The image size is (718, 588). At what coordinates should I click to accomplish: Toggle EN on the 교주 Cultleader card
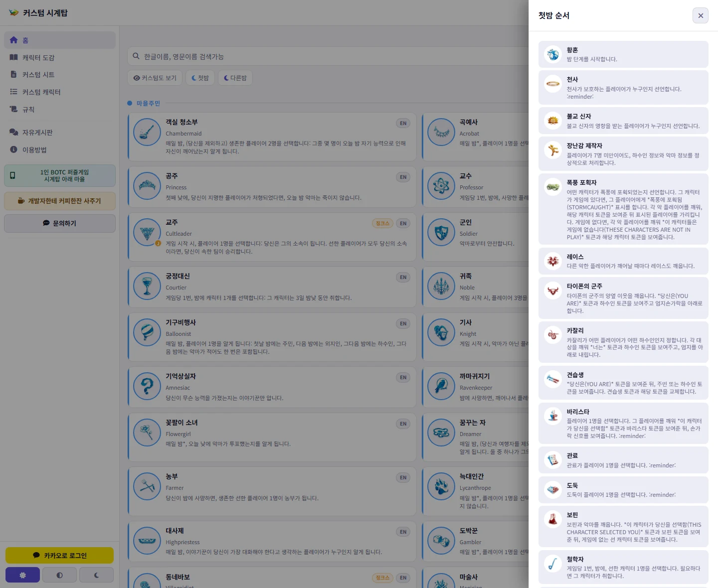[x=403, y=223]
